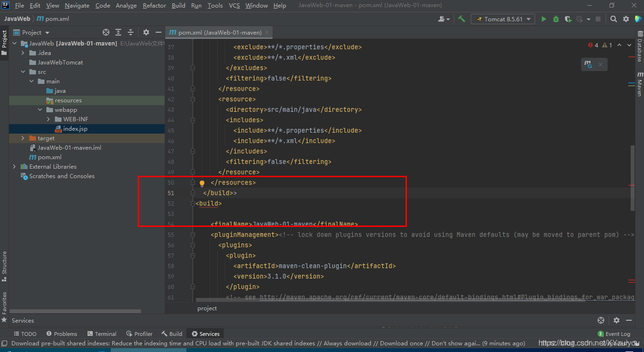Click Expand All icon in Project panel
The width and height of the screenshot is (644, 352).
(118, 32)
